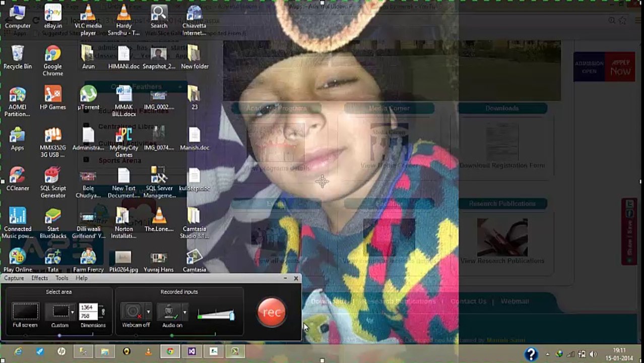Launch MyPlayCity Games shortcut
The width and height of the screenshot is (644, 363).
123,142
